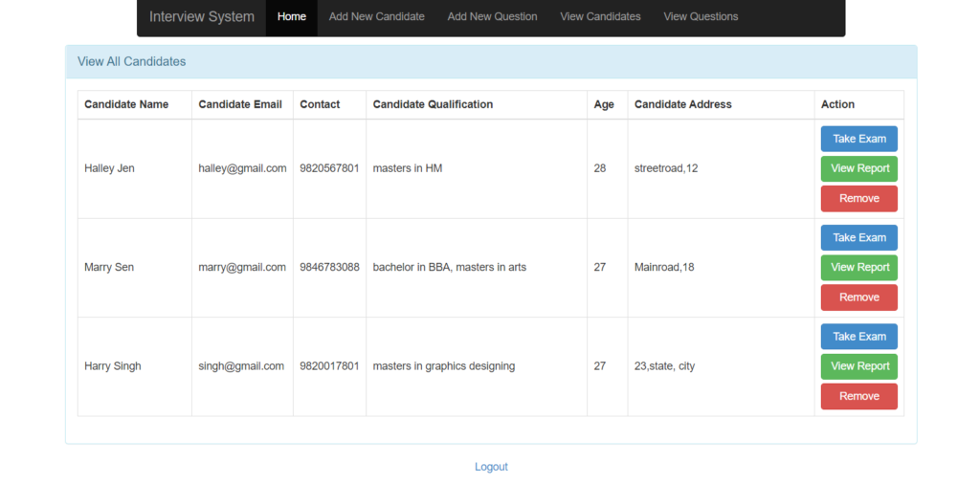
Task: Click qualification masters in HM
Action: pyautogui.click(x=408, y=168)
